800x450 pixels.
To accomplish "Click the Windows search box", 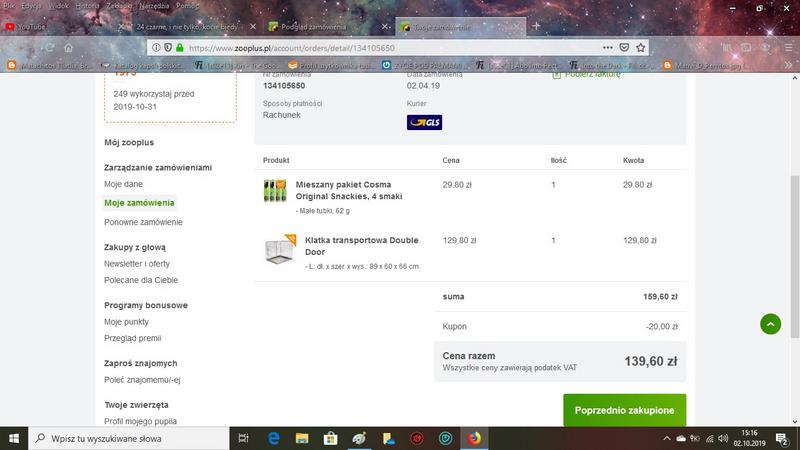I will click(129, 438).
